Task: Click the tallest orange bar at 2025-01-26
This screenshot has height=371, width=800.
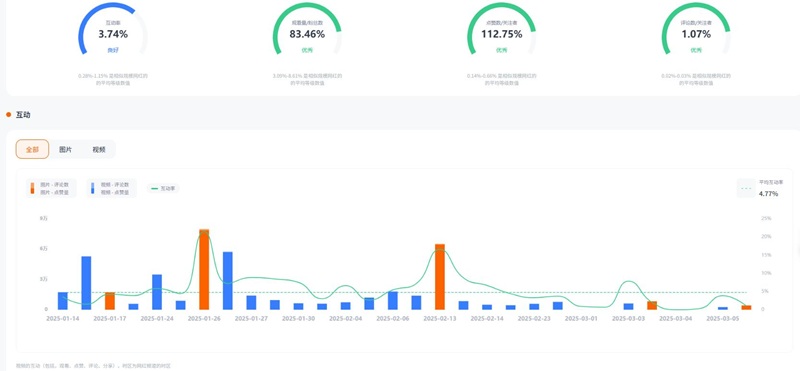Action: [x=204, y=269]
